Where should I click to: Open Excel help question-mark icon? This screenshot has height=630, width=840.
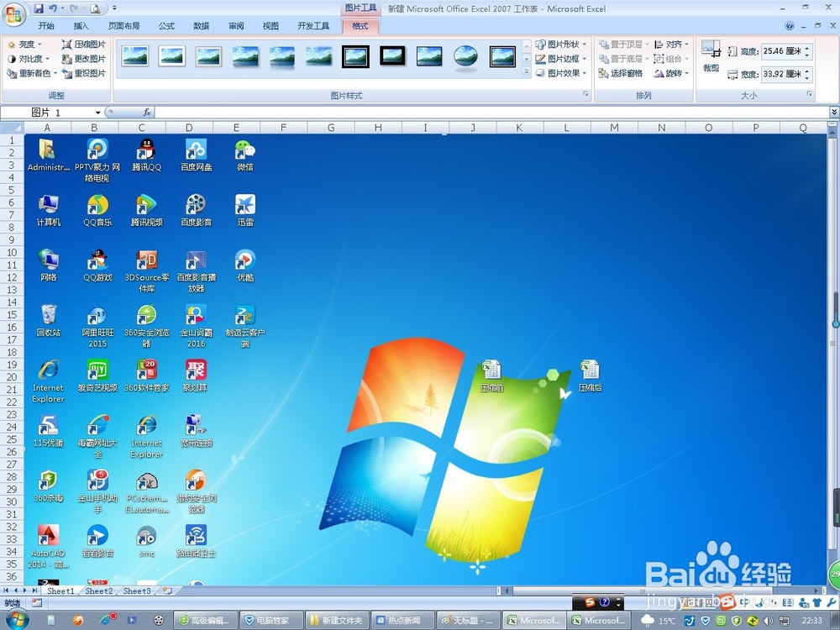coord(789,26)
